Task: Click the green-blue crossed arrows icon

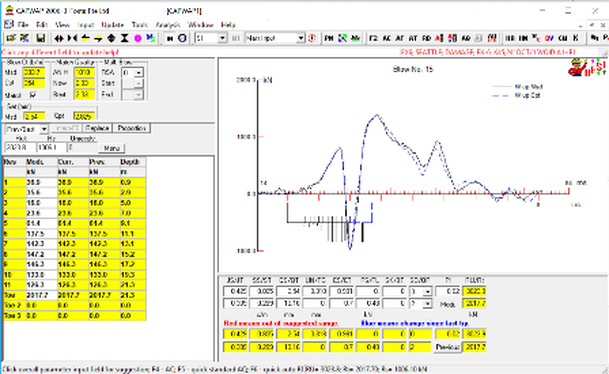Action: 343,38
